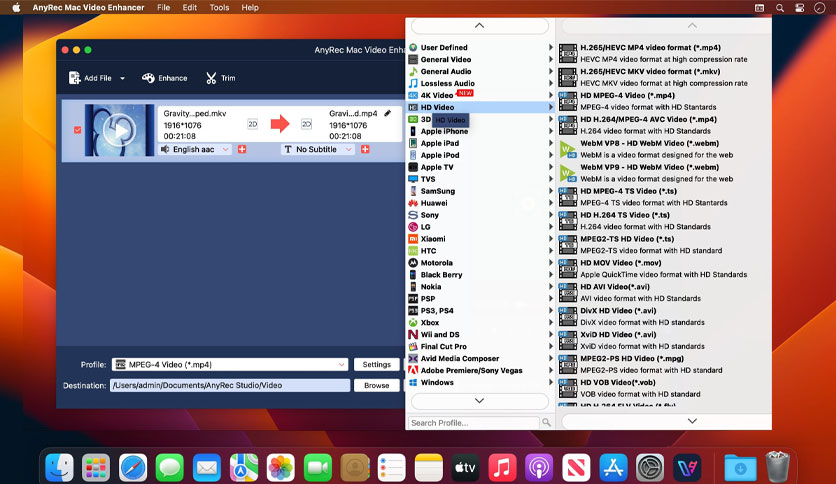This screenshot has height=484, width=836.
Task: Choose WebM VP8 HD WebM Video format
Action: pyautogui.click(x=664, y=149)
